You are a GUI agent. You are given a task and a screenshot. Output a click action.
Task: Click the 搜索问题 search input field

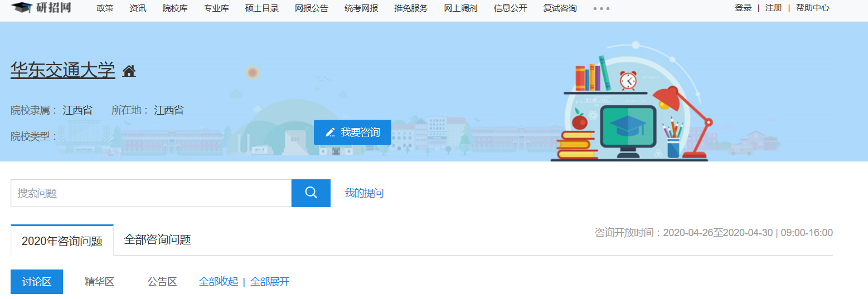pos(151,193)
